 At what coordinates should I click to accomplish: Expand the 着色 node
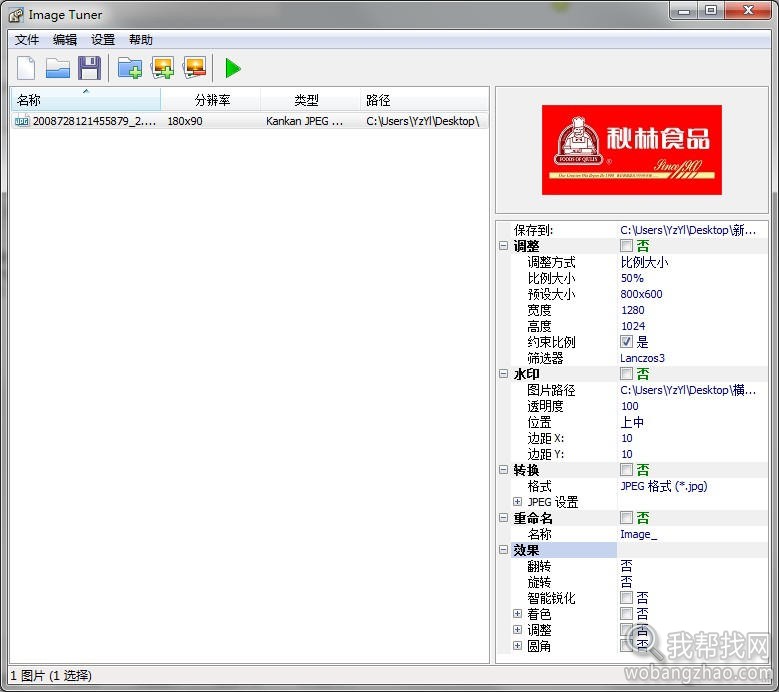pyautogui.click(x=517, y=614)
